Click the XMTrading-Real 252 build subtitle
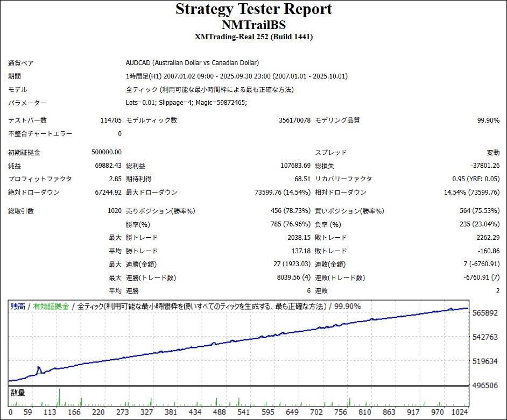Screen dimensions: 507x420 pyautogui.click(x=253, y=37)
